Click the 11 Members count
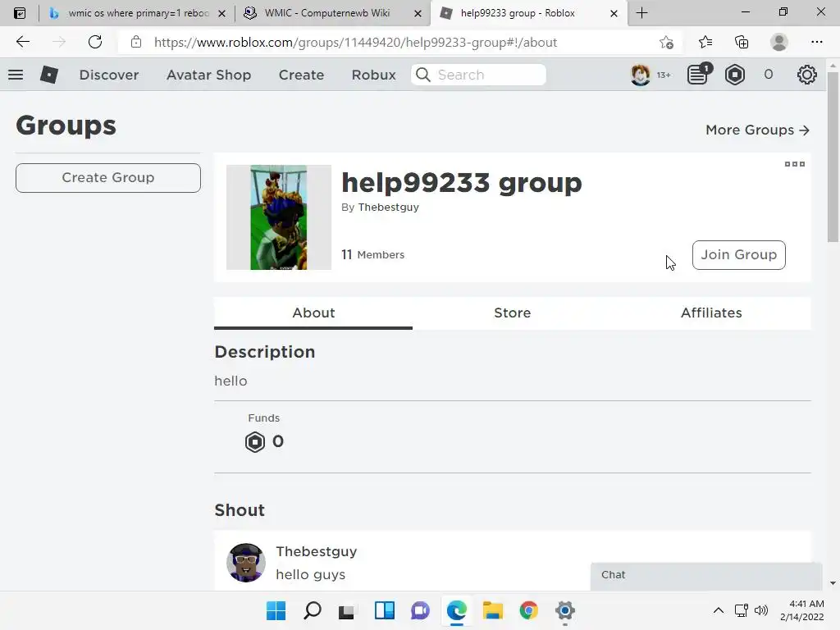840x630 pixels. [373, 254]
